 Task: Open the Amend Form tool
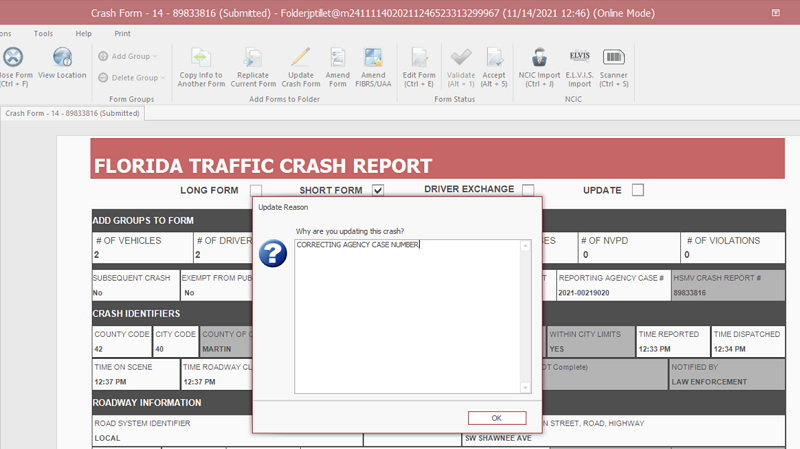338,58
